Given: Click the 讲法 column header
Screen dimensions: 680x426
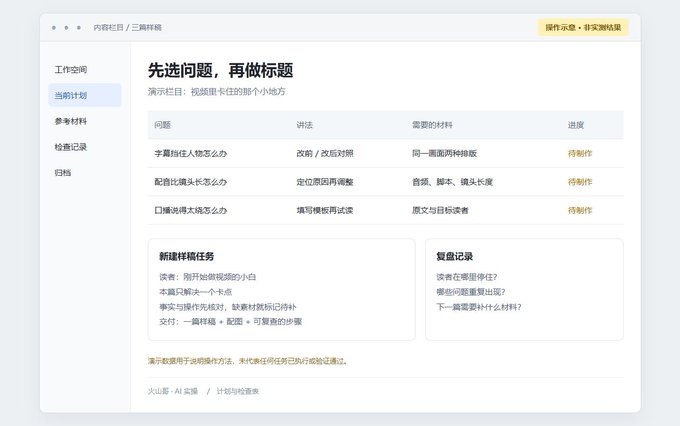Looking at the screenshot, I should pyautogui.click(x=304, y=125).
